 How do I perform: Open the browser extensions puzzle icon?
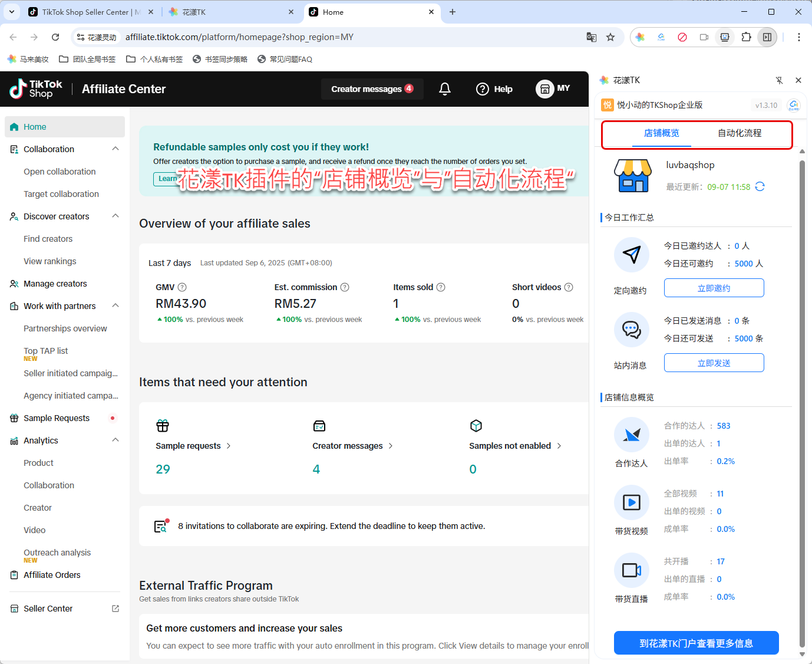tap(746, 37)
